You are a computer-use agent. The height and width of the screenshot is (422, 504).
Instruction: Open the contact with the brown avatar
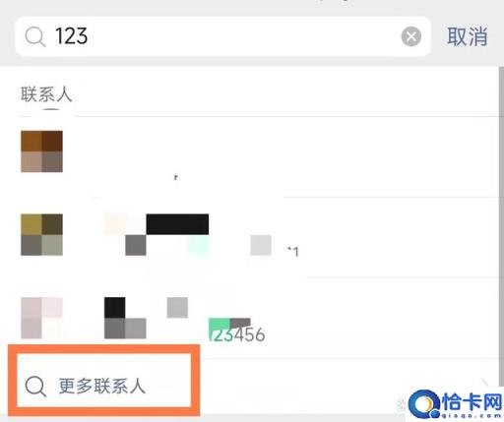click(41, 151)
